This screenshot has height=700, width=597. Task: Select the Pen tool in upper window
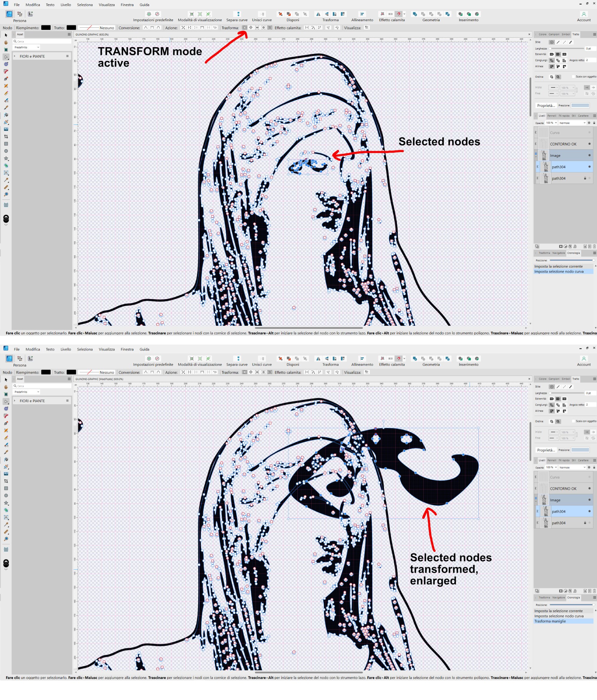pos(6,78)
